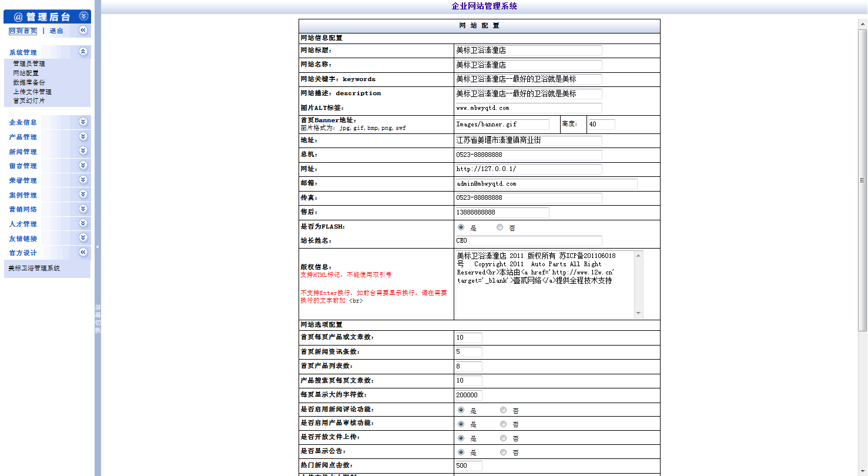868x476 pixels.
Task: Select 否 for 是否为FLASH
Action: click(x=500, y=227)
